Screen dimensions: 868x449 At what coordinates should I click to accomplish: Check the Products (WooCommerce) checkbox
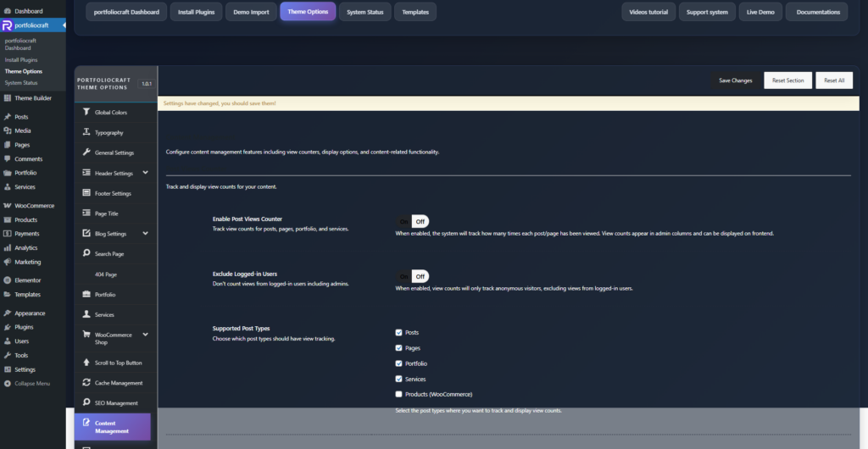(x=398, y=394)
